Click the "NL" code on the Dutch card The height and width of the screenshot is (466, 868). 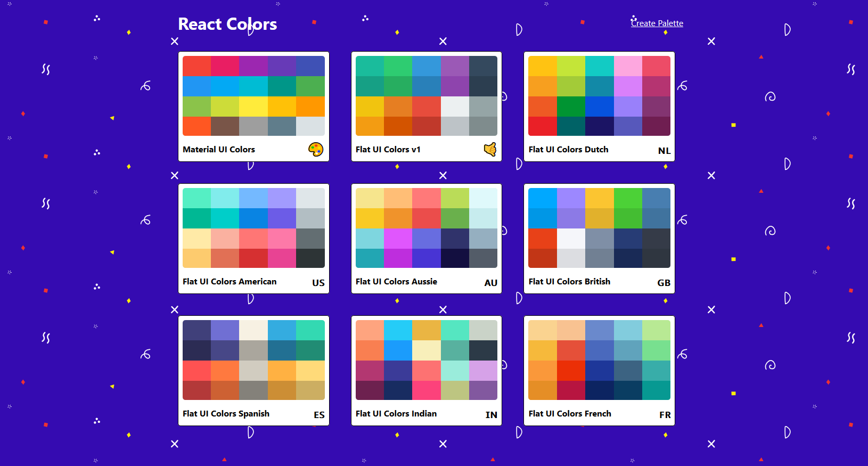pos(664,151)
